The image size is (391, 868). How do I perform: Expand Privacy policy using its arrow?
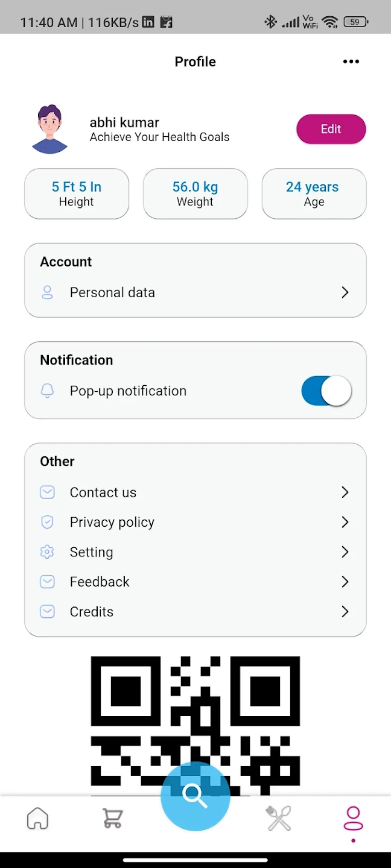coord(345,522)
